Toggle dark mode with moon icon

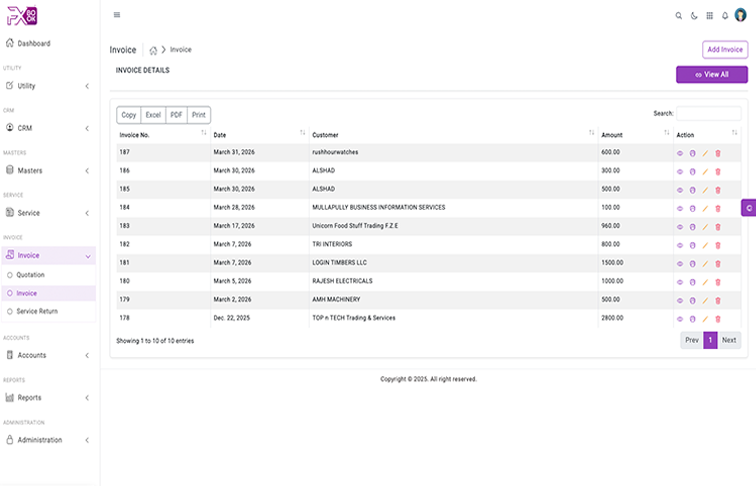click(694, 16)
